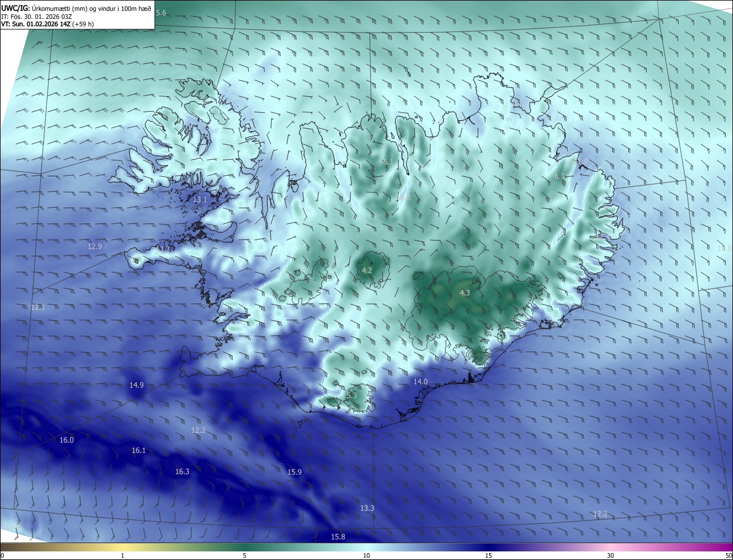Click the '4.2' value on the central glacier

point(367,270)
